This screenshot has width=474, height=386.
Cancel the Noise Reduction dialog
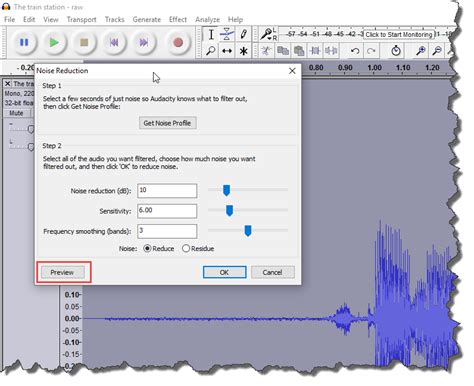[272, 272]
